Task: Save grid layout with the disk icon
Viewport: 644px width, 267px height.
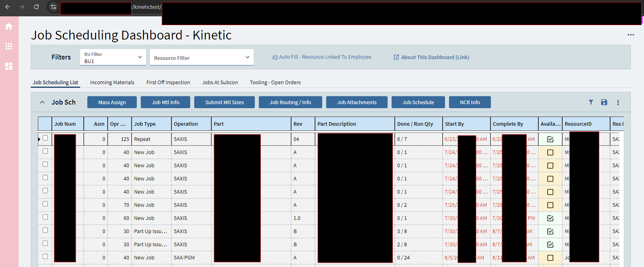Action: click(x=604, y=102)
